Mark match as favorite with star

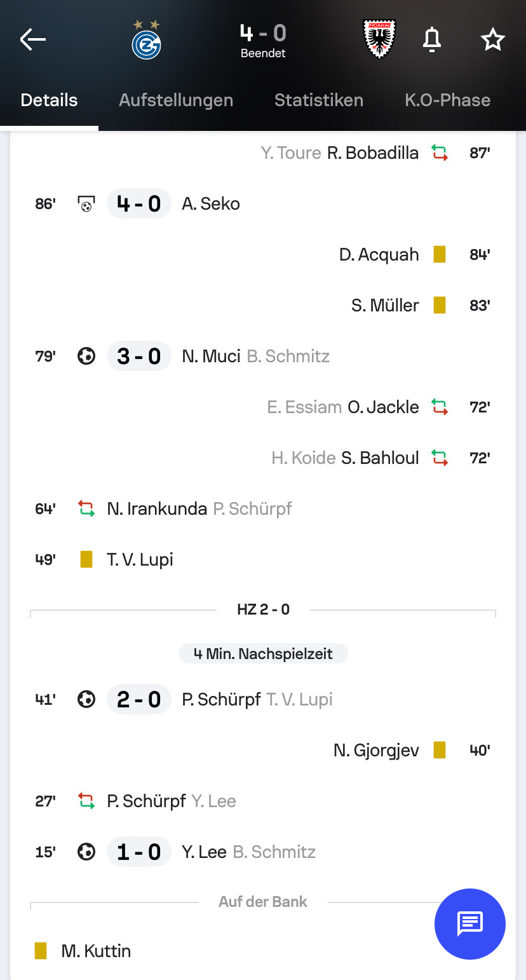[x=492, y=40]
